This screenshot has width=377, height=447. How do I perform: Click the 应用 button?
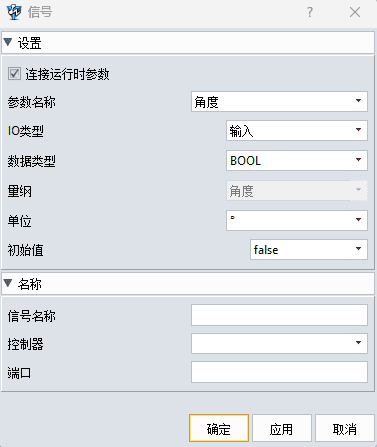(x=282, y=428)
